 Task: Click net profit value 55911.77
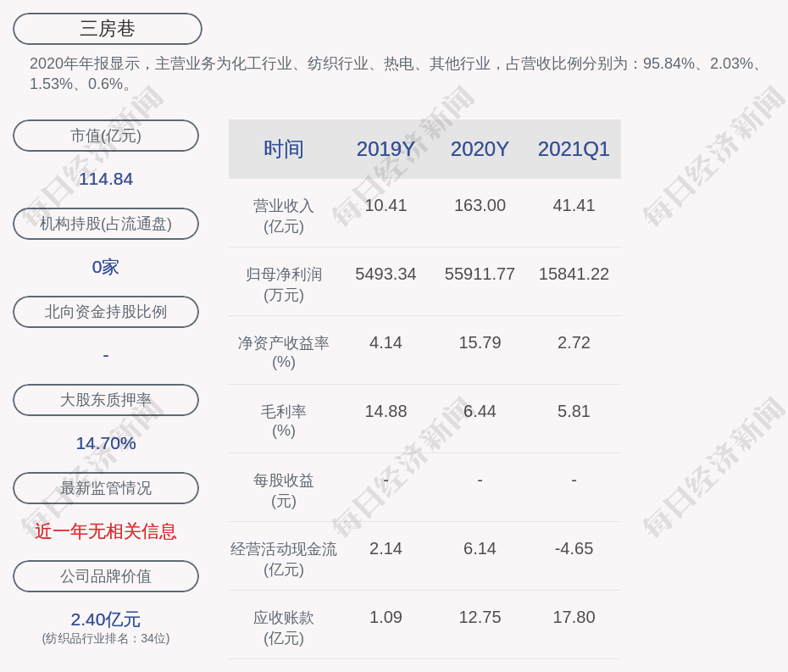click(x=480, y=274)
